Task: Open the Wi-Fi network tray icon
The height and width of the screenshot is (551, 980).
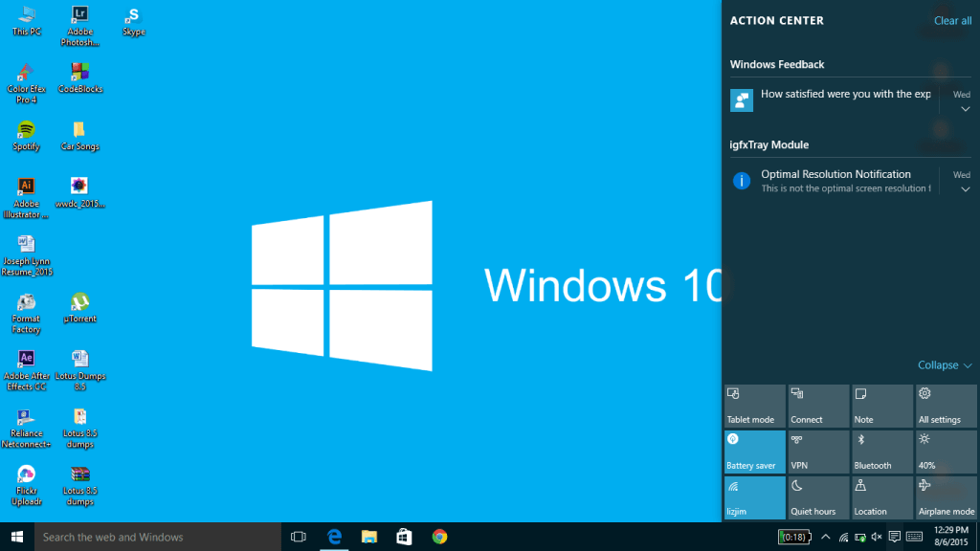Action: (843, 537)
